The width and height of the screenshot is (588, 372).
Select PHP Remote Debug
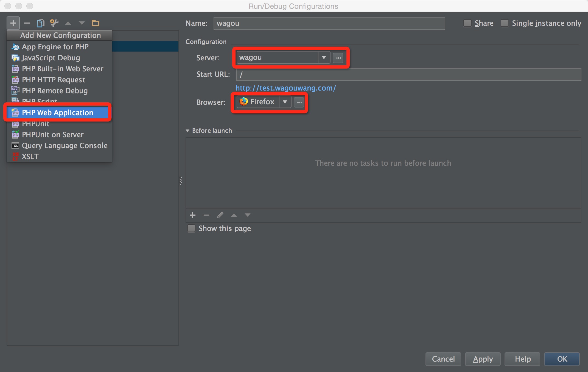pos(59,91)
